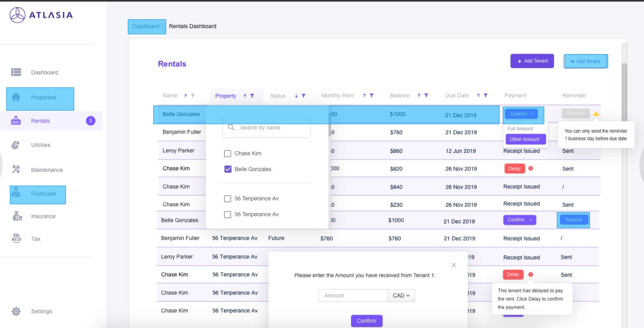Click the red alert icon beside Delay
Image resolution: width=644 pixels, height=328 pixels.
click(x=531, y=168)
